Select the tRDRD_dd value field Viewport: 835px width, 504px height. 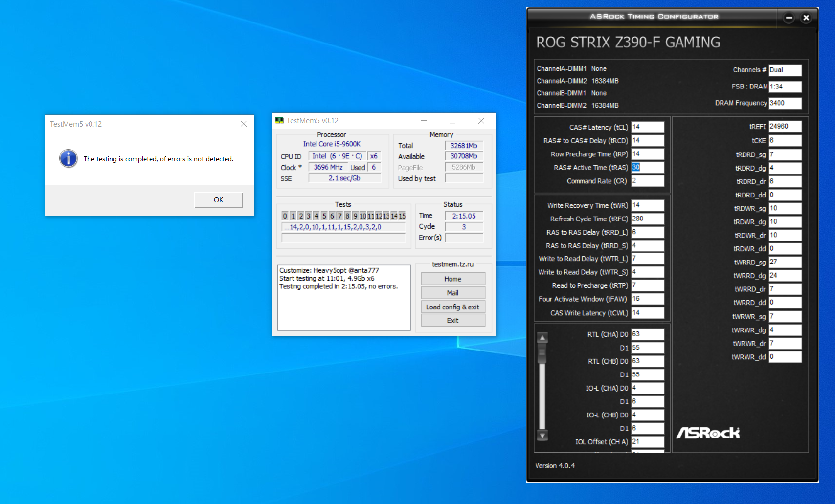tap(785, 195)
